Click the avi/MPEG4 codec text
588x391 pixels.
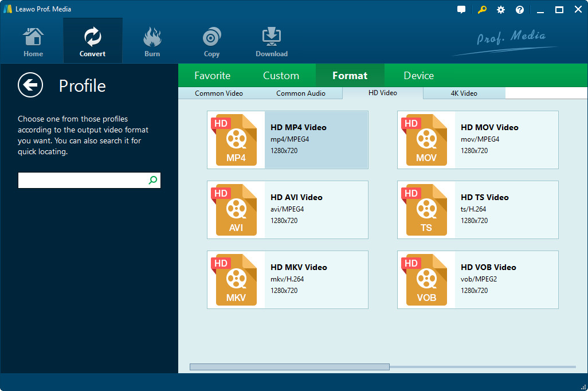(x=287, y=209)
